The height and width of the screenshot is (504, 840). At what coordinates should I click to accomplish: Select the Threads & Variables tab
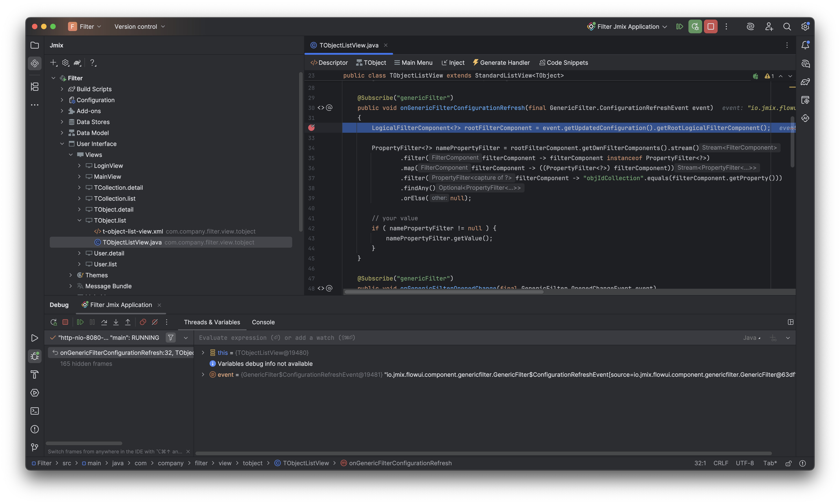coord(212,322)
